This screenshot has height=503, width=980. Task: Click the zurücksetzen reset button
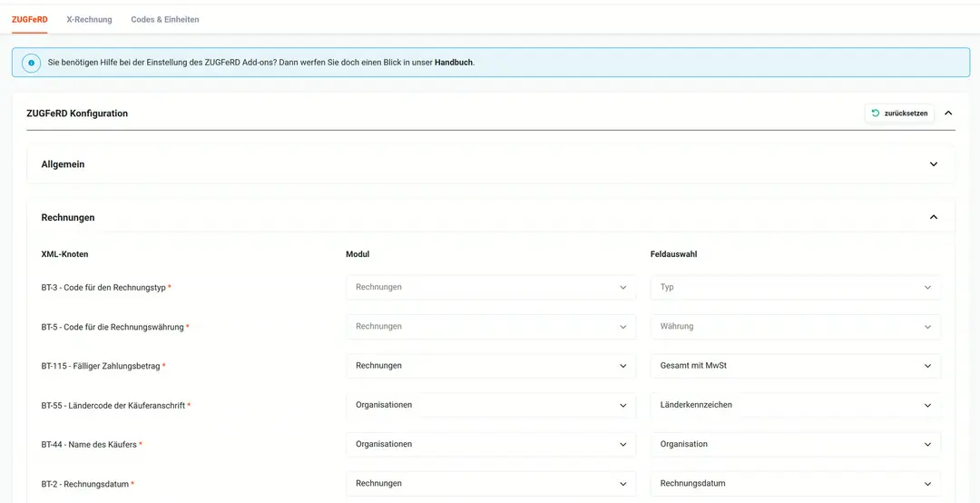[899, 113]
